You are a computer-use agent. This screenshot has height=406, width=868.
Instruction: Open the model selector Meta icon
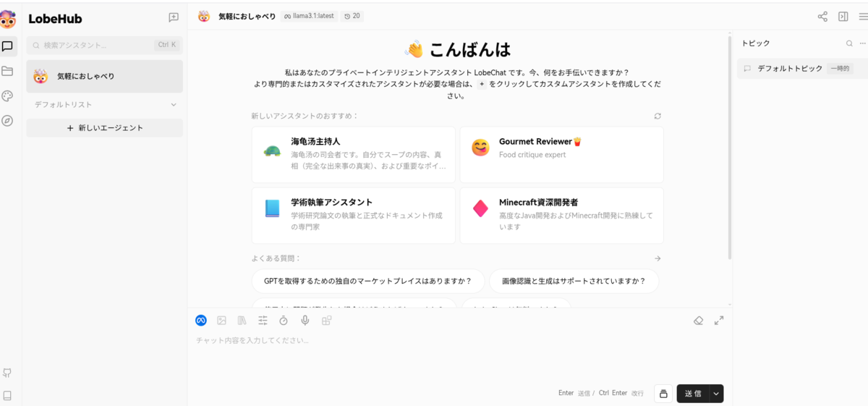pos(201,320)
